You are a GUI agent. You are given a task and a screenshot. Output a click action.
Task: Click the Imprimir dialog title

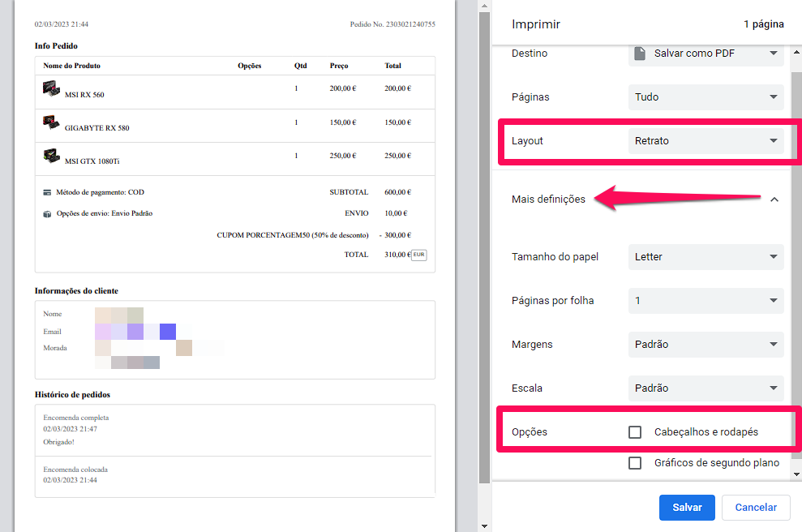tap(536, 24)
